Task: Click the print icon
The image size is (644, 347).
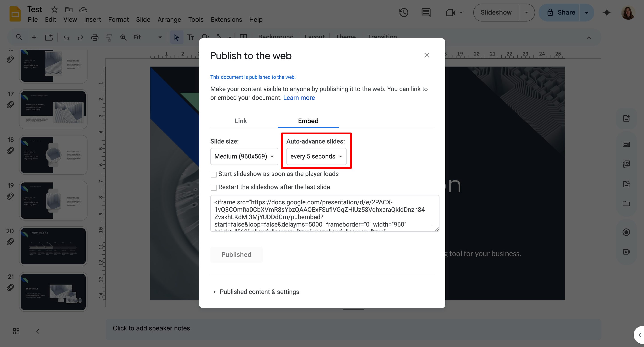Action: pyautogui.click(x=95, y=38)
